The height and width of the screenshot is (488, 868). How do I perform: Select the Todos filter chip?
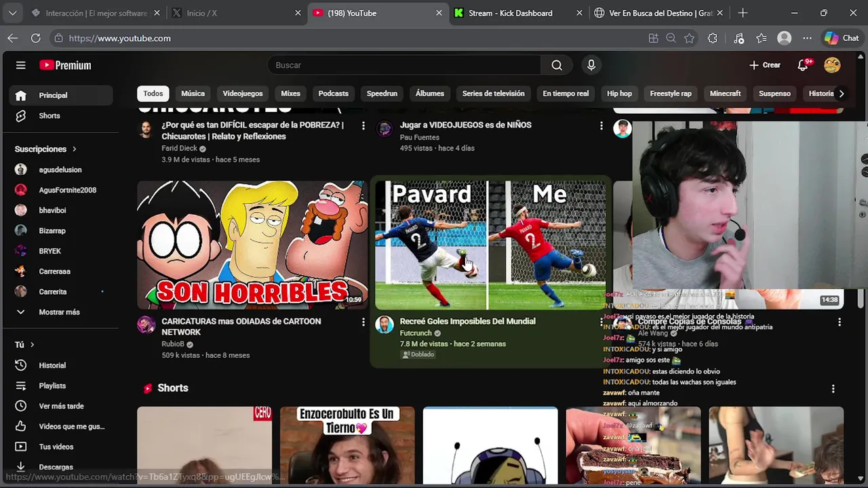[153, 94]
